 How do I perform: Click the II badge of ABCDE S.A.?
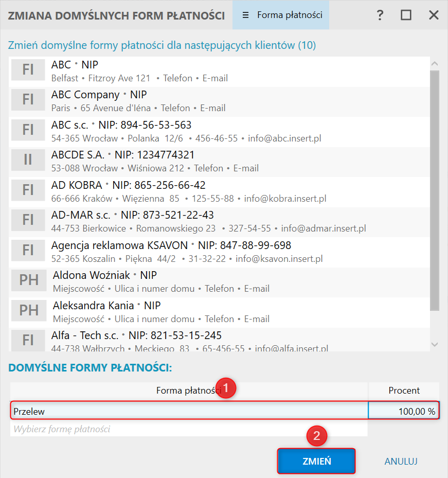28,160
